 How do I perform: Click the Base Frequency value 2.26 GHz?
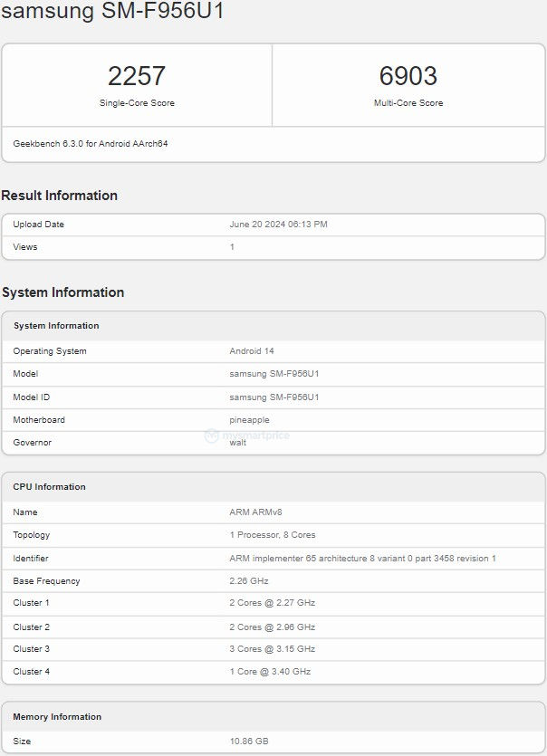pos(249,581)
